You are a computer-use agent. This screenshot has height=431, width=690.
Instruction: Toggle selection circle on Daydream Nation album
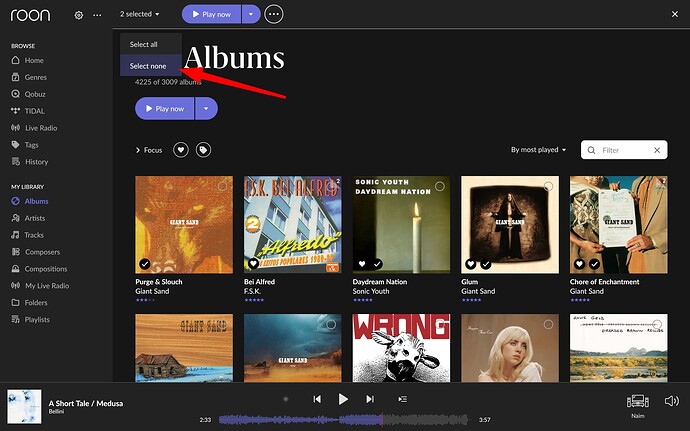pyautogui.click(x=439, y=186)
